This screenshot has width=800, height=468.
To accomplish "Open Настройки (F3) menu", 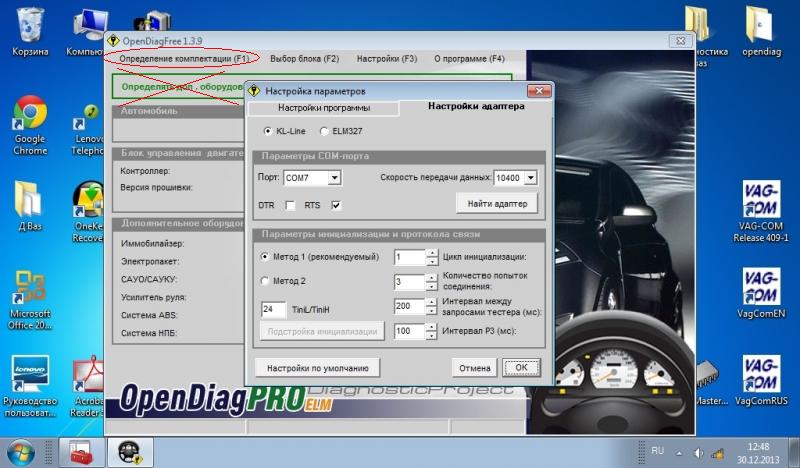I will click(x=387, y=59).
